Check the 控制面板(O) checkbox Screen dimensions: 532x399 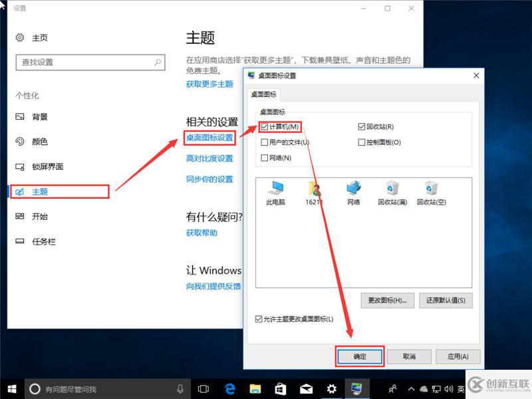[361, 142]
